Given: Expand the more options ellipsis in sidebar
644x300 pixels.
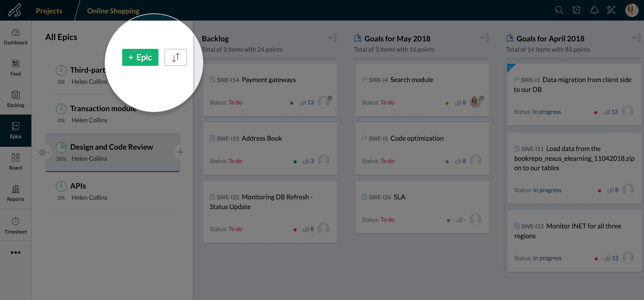Looking at the screenshot, I should [15, 252].
